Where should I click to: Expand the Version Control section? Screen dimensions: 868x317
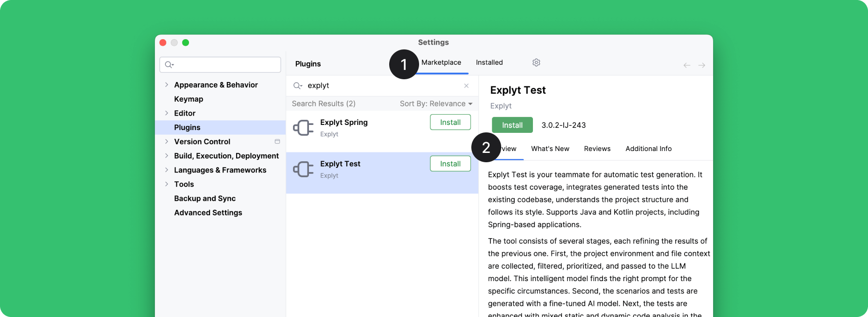167,142
